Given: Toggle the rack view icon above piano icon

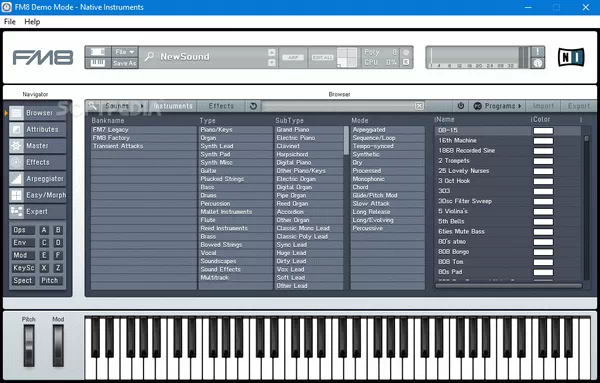Looking at the screenshot, I should [98, 52].
